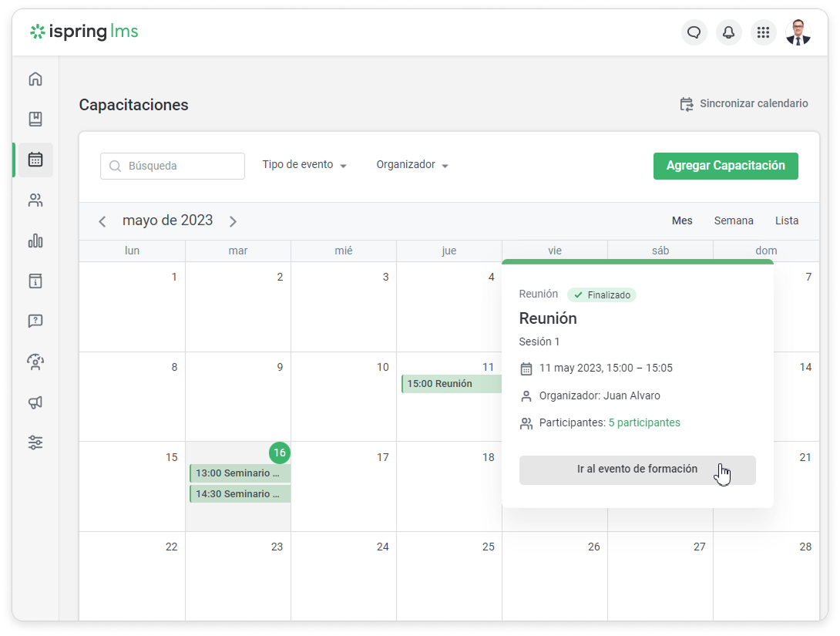
Task: Select the calendar icon in sidebar
Action: [x=35, y=160]
